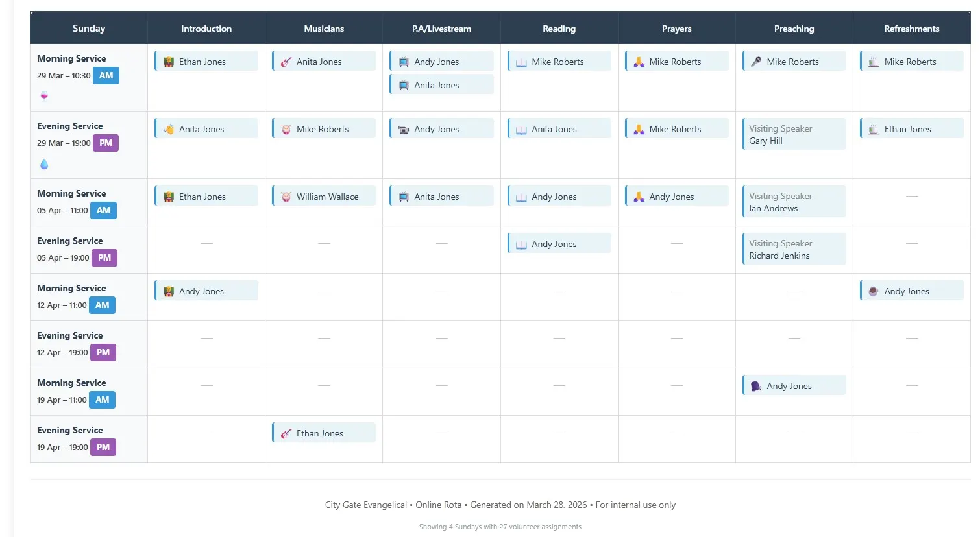Click the '19 Apr – 19:00' date text
Viewport: 980px width, 537px height.
click(62, 447)
